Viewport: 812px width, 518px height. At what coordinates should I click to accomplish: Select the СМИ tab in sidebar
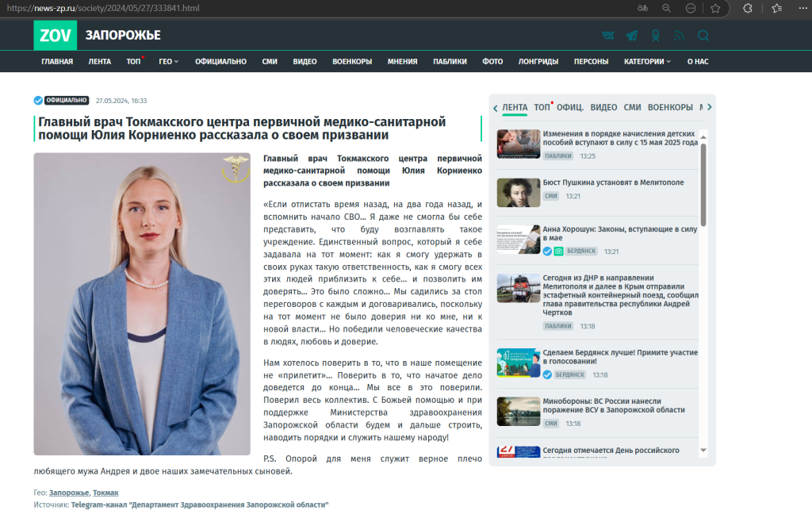[x=632, y=107]
